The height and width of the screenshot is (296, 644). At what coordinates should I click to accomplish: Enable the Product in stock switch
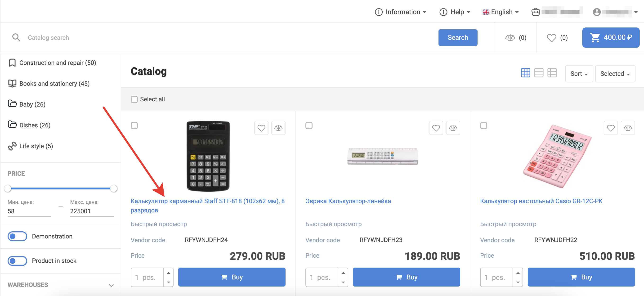click(17, 261)
